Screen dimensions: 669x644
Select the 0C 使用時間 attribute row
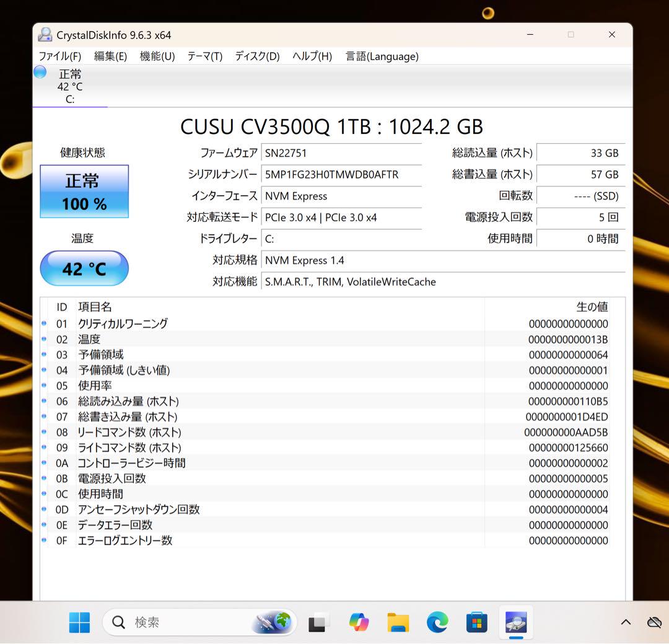(x=325, y=494)
